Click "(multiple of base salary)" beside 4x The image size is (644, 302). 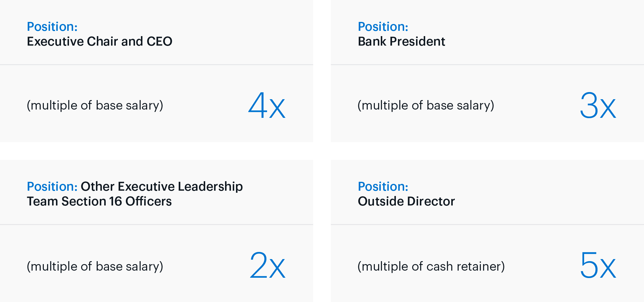point(95,105)
